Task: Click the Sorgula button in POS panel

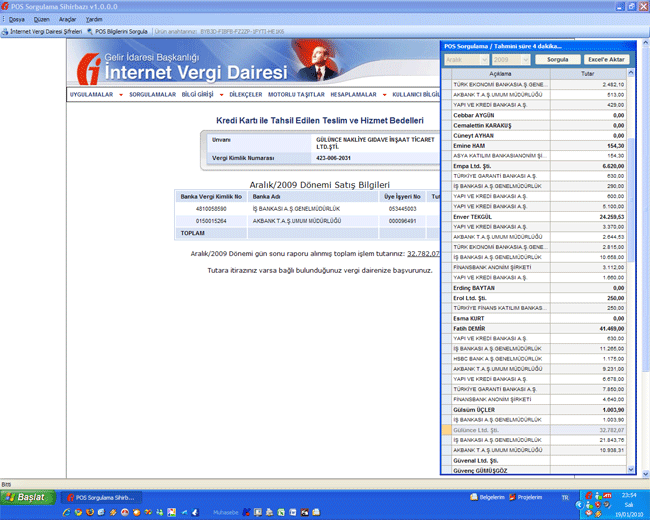Action: pos(558,59)
